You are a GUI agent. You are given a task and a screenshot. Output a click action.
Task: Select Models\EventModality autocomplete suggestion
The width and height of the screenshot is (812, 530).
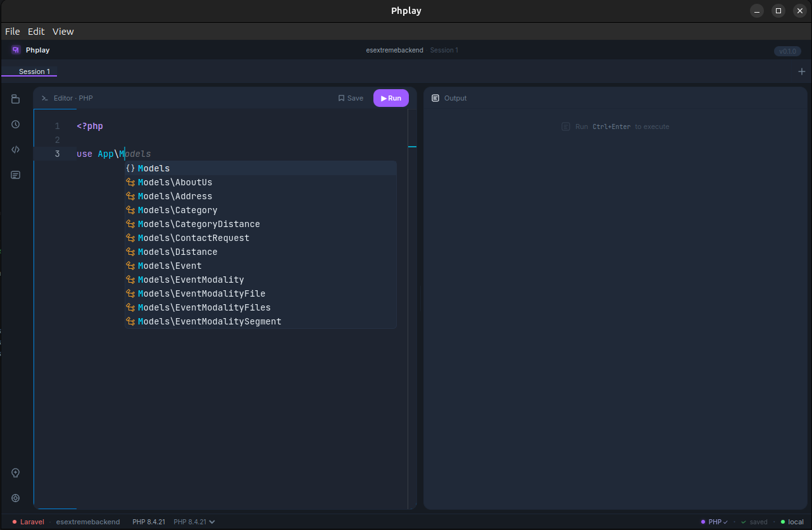(261, 280)
